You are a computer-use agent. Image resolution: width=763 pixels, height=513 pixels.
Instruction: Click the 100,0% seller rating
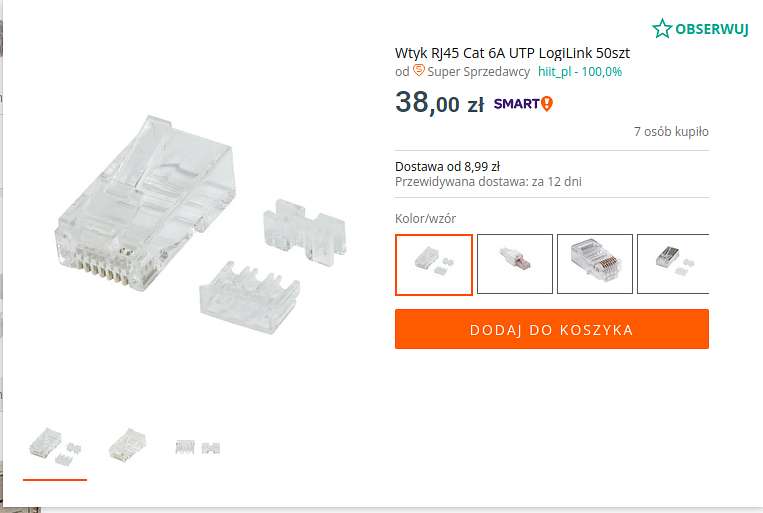click(602, 72)
